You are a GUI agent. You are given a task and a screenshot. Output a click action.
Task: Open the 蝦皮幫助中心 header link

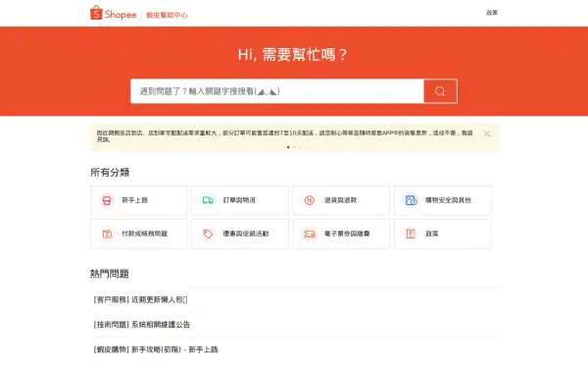pos(167,15)
